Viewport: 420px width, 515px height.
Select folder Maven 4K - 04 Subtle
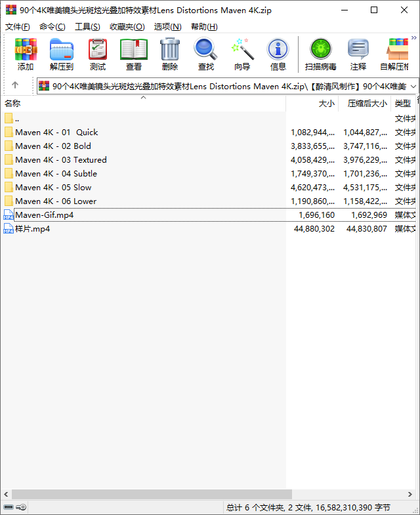pyautogui.click(x=209, y=174)
